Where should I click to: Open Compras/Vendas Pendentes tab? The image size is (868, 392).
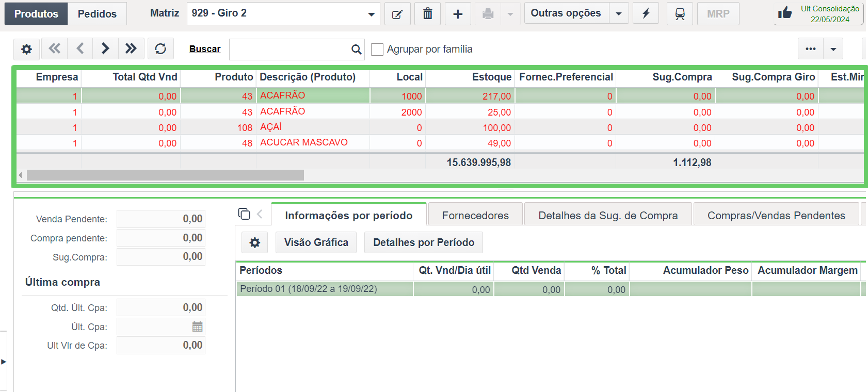coord(776,215)
